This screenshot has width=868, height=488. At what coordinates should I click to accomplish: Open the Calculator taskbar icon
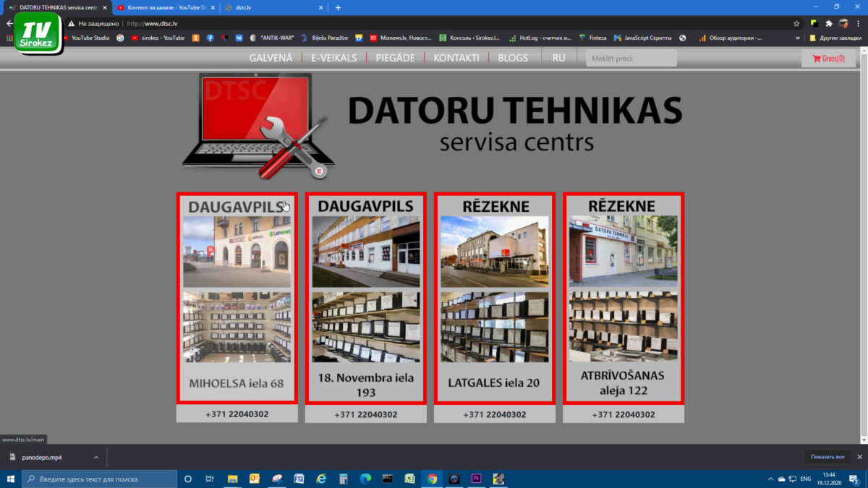[344, 479]
